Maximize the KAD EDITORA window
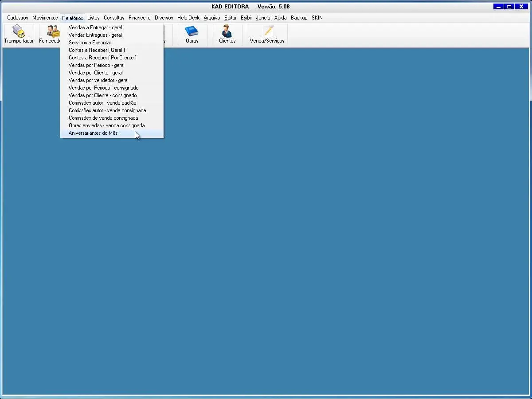 point(509,6)
